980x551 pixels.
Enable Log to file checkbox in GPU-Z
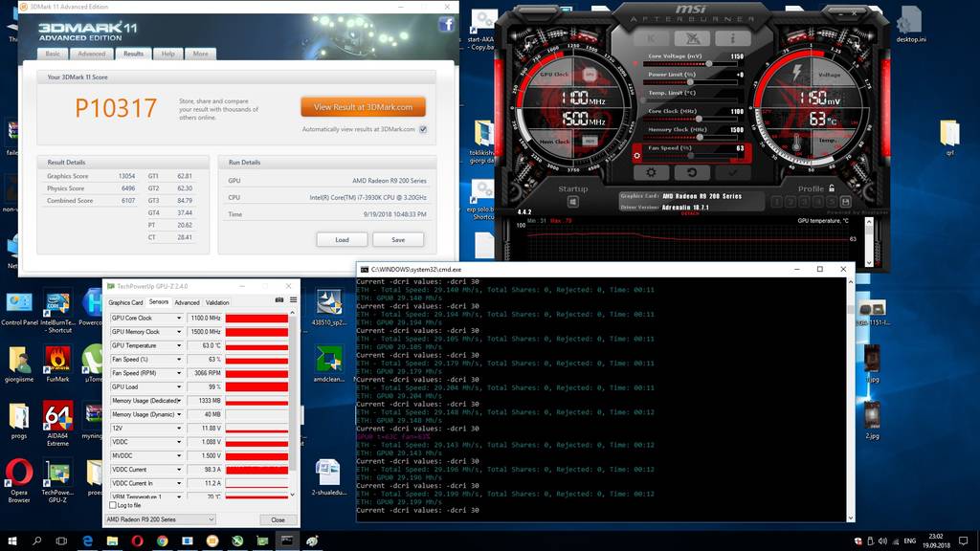(x=113, y=505)
